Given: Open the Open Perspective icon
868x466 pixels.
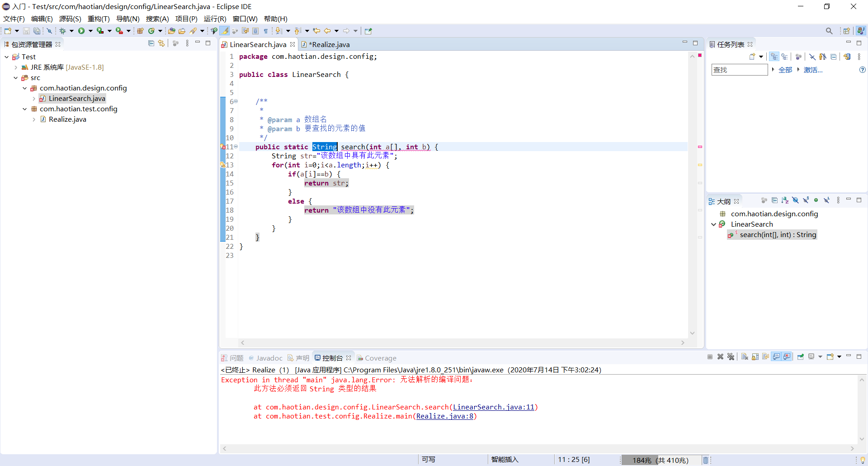Looking at the screenshot, I should point(847,31).
